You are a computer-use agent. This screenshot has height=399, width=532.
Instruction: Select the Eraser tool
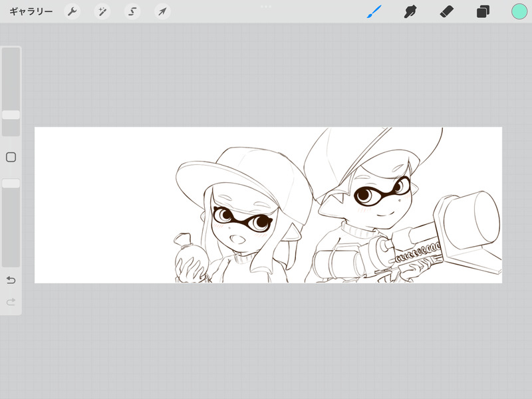(446, 12)
